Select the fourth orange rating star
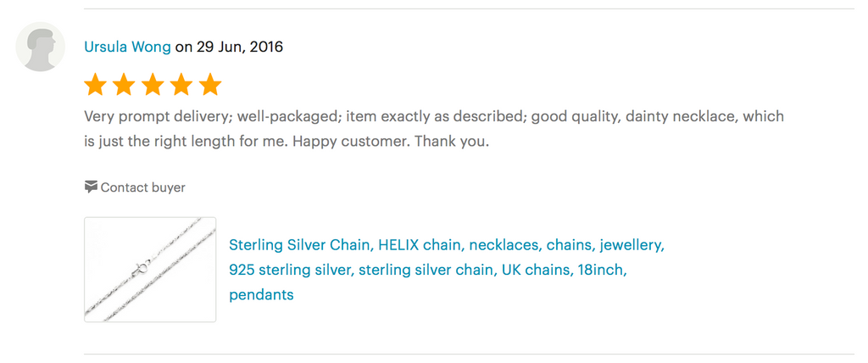 pos(181,85)
